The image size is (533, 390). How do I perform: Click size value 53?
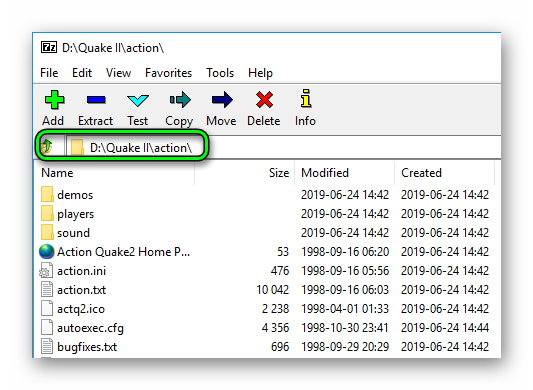[x=283, y=252]
